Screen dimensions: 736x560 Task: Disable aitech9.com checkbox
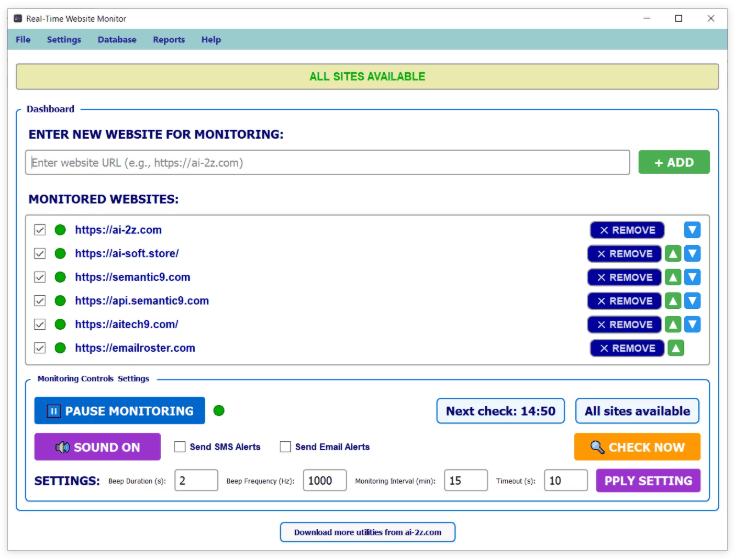tap(40, 324)
